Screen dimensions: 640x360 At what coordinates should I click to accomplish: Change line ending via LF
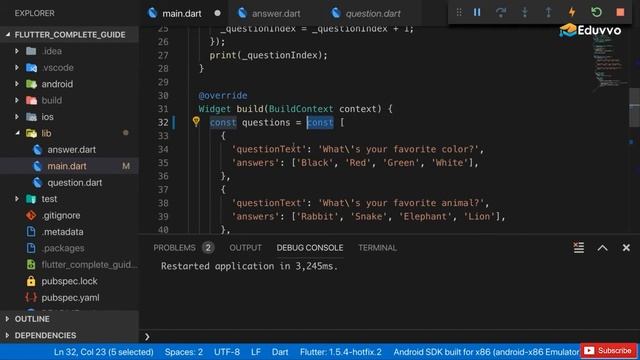256,352
